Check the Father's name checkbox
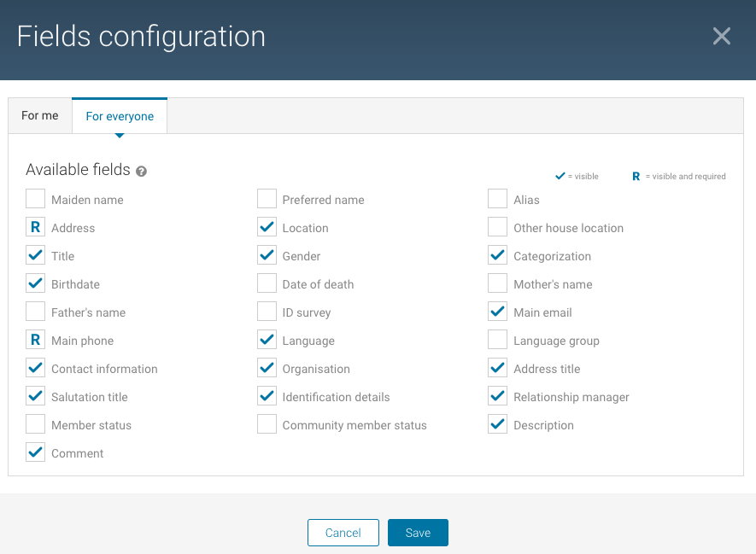 pos(35,312)
